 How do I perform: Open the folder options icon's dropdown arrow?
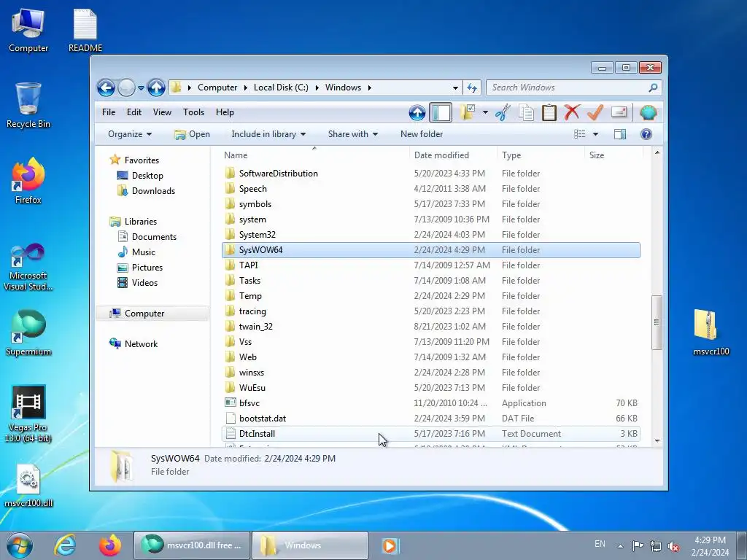click(485, 112)
